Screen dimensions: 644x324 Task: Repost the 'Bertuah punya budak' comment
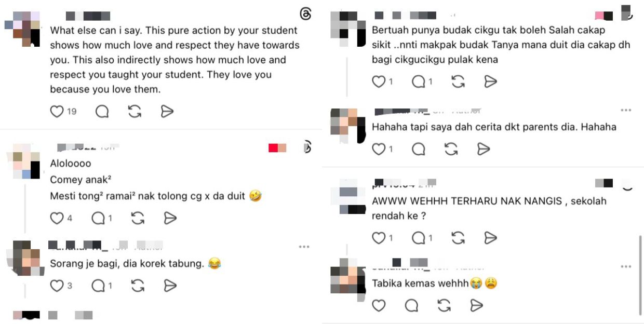click(x=458, y=82)
